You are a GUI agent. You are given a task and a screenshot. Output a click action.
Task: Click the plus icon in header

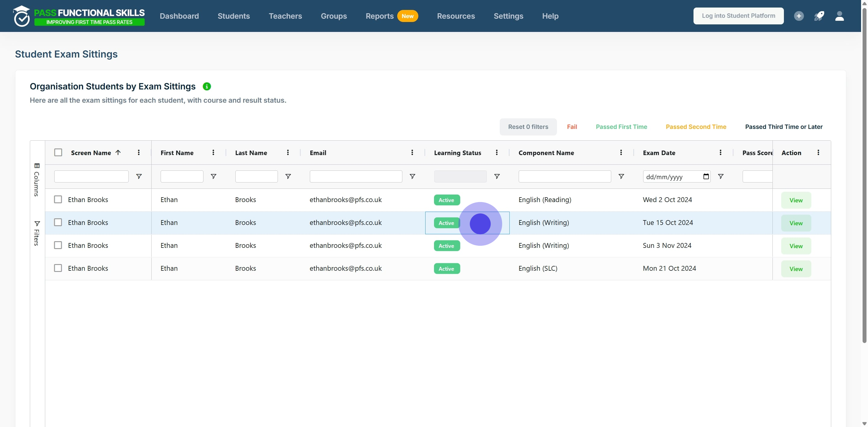tap(799, 16)
